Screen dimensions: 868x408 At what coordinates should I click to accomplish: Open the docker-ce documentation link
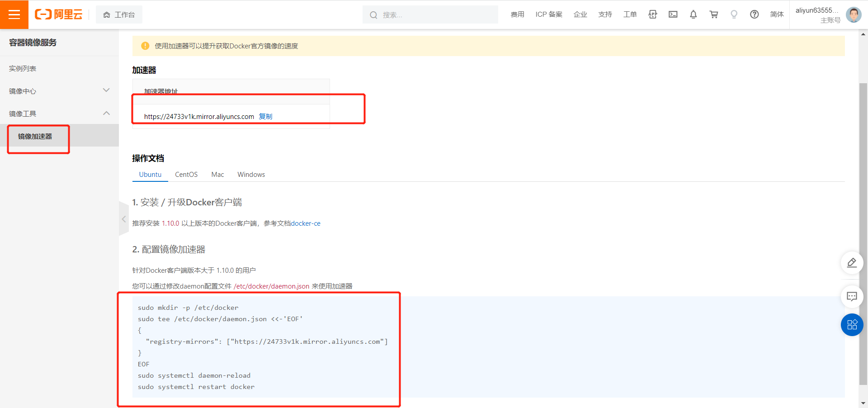(306, 223)
